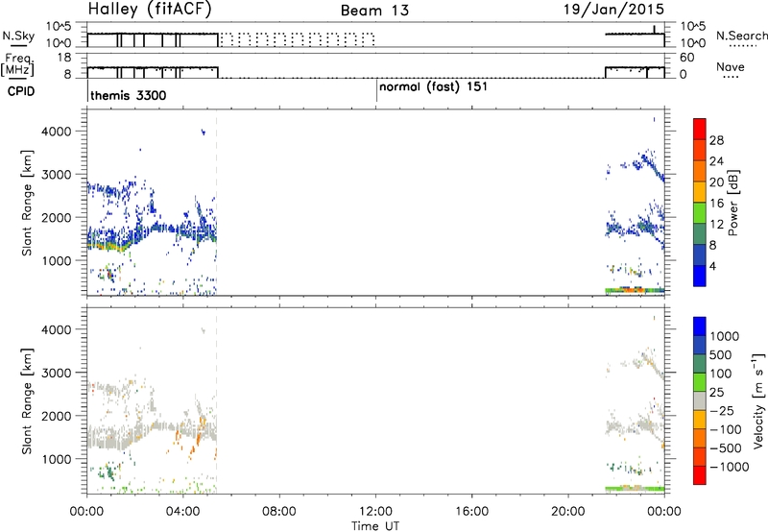Click the power panel 'Slant Range [km]' label

27,203
